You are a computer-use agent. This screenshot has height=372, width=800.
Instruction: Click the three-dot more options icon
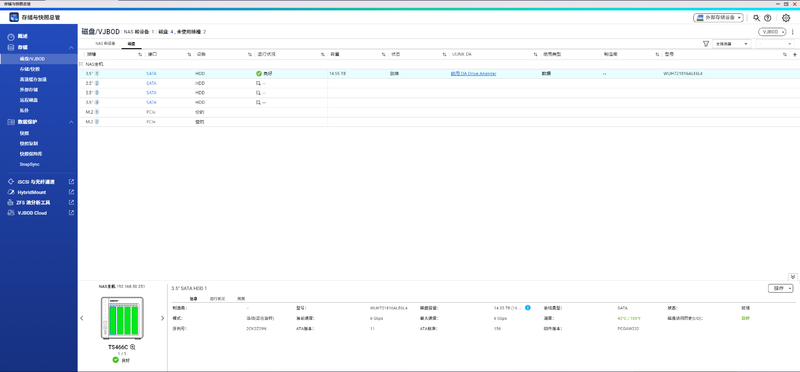click(792, 32)
